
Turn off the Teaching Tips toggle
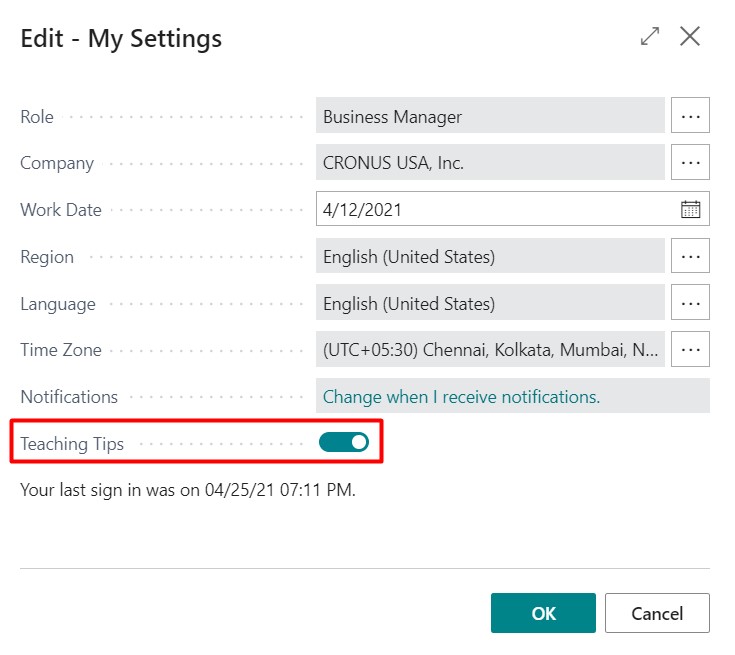[344, 442]
